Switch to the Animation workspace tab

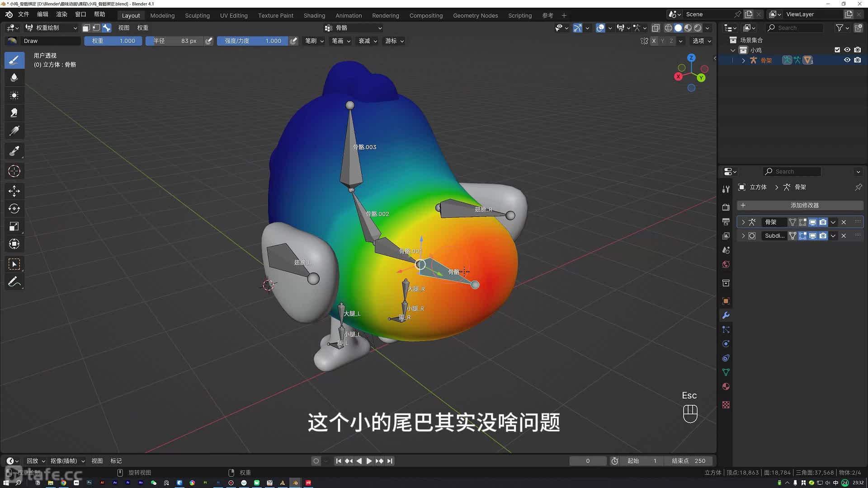point(349,15)
